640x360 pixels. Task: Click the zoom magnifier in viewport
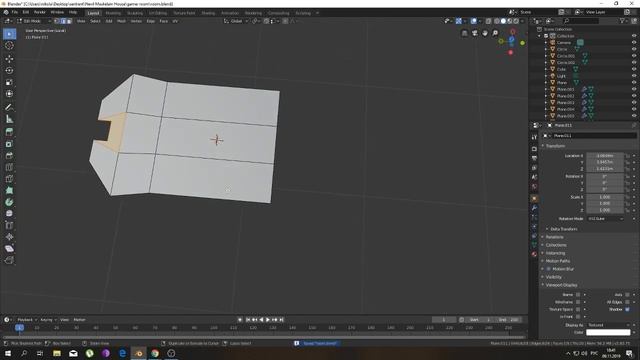click(495, 33)
